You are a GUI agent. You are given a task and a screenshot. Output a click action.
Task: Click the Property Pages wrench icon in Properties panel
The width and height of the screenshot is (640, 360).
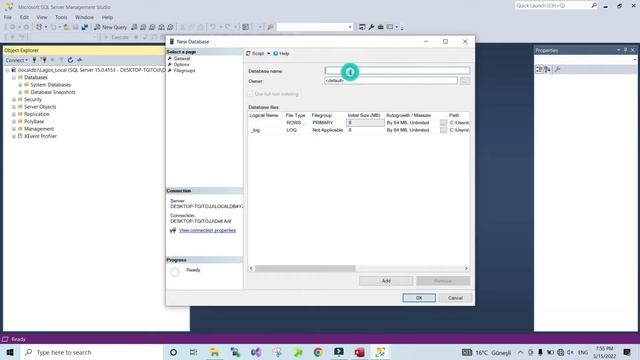(558, 69)
